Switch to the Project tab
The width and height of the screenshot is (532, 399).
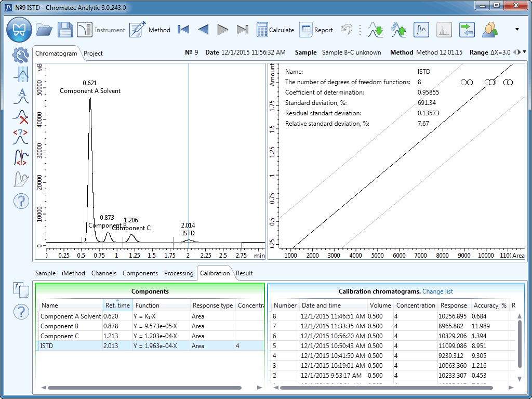click(x=94, y=53)
